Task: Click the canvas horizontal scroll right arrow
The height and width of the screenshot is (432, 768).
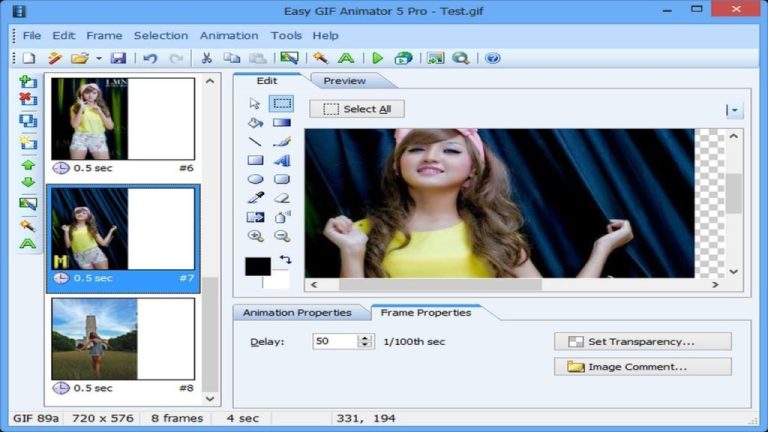Action: (715, 284)
